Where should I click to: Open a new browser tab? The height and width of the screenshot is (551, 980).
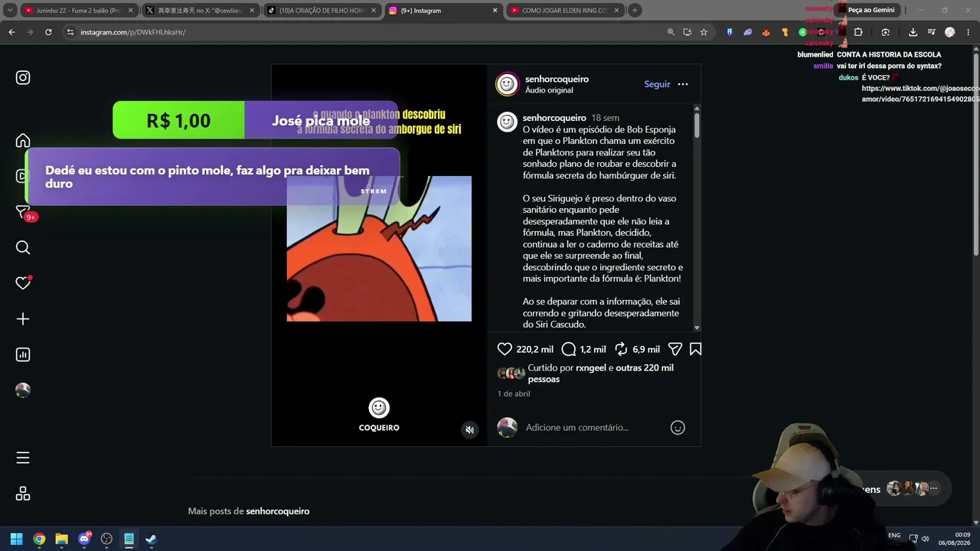pyautogui.click(x=635, y=11)
